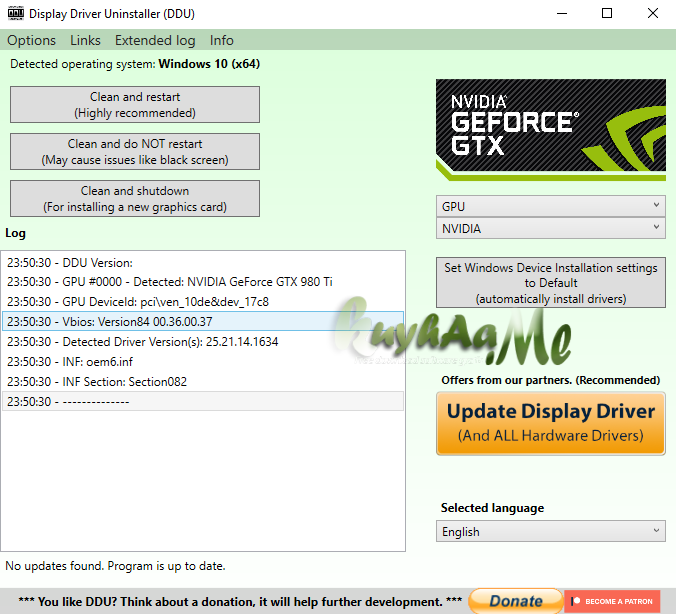Click the Update Display Driver offer
Screen dimensions: 676x614
[551, 423]
